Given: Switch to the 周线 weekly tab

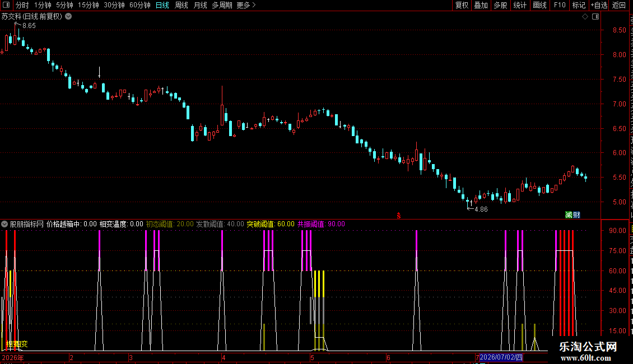Looking at the screenshot, I should pos(181,5).
